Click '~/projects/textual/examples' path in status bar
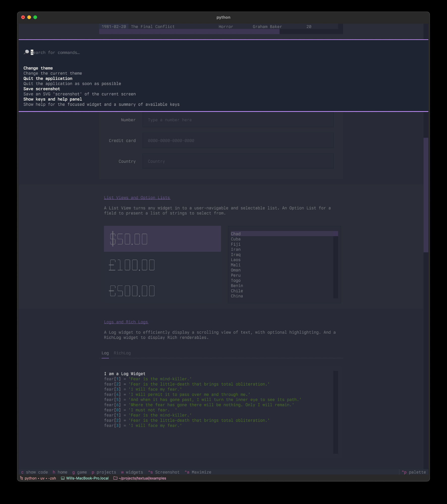Image resolution: width=447 pixels, height=504 pixels. [142, 478]
